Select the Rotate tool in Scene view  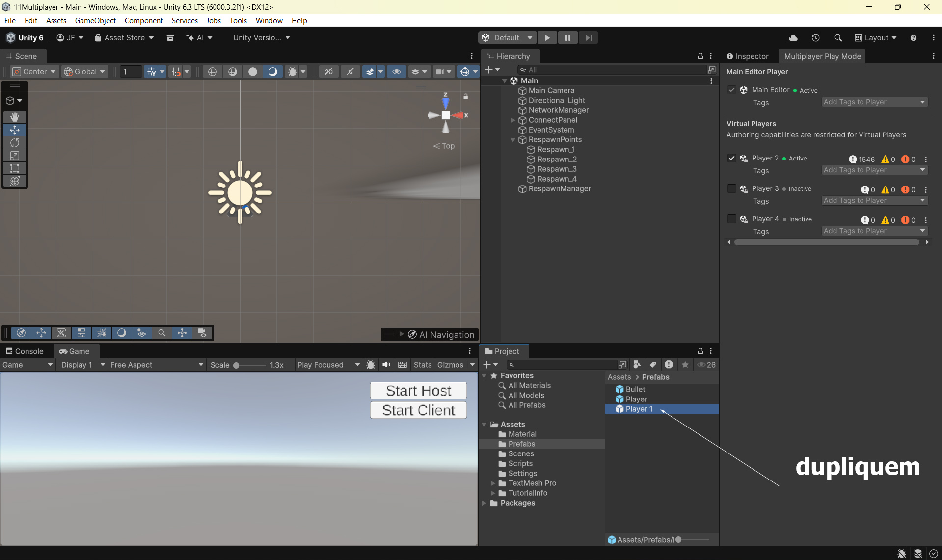click(x=15, y=143)
